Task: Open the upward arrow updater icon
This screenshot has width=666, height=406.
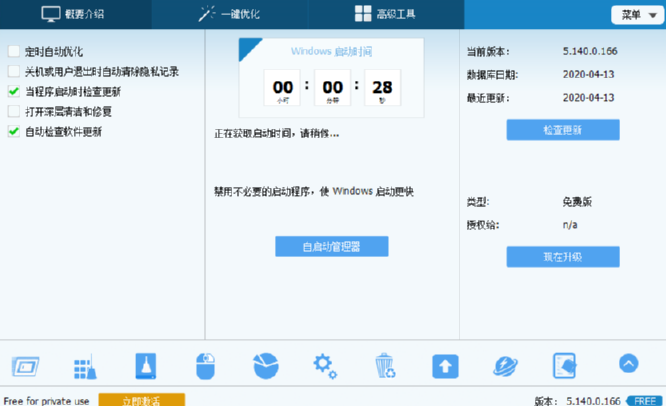Action: point(445,366)
